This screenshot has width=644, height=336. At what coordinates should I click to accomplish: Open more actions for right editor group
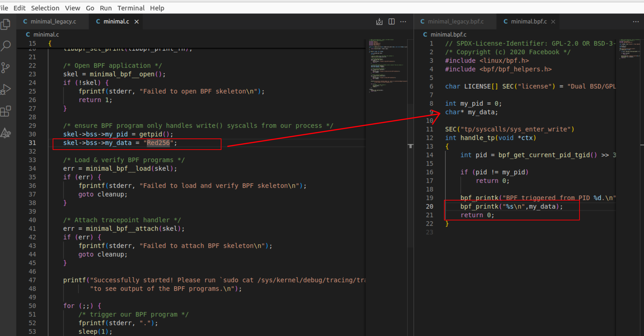(636, 22)
